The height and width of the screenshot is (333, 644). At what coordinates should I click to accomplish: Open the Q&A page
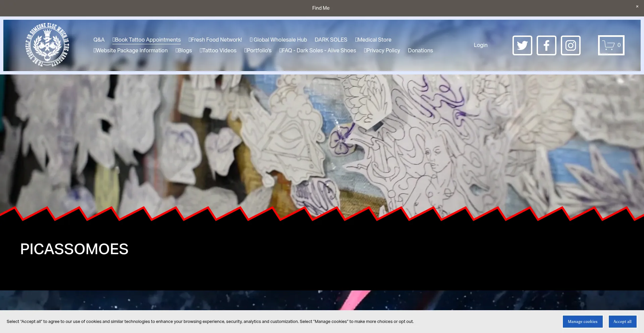[99, 40]
